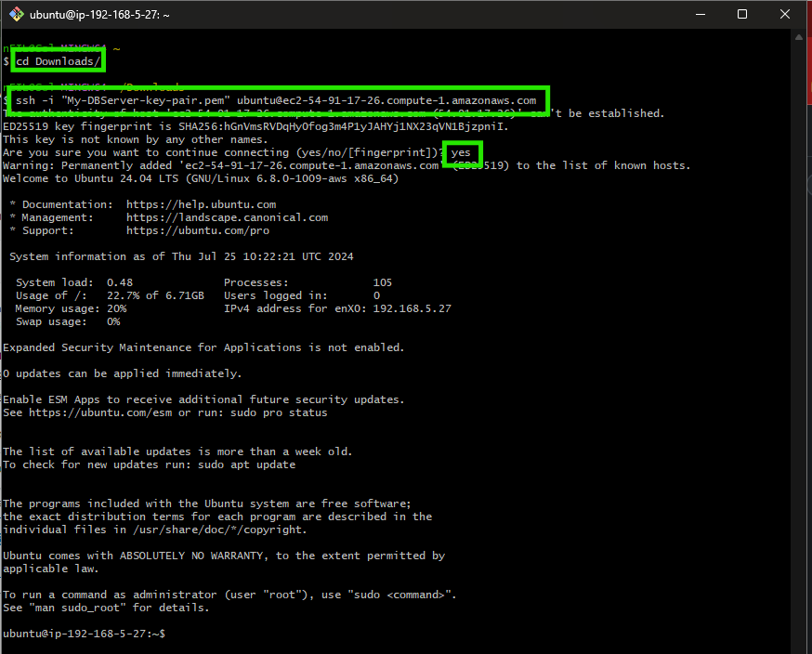812x654 pixels.
Task: Click the scrollbar down arrow
Action: point(802,644)
